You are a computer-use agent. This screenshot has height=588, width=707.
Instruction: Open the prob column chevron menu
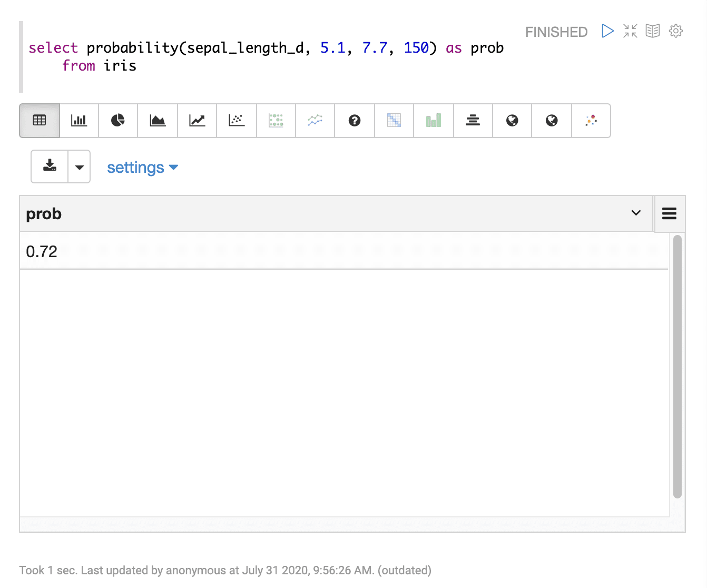(636, 213)
